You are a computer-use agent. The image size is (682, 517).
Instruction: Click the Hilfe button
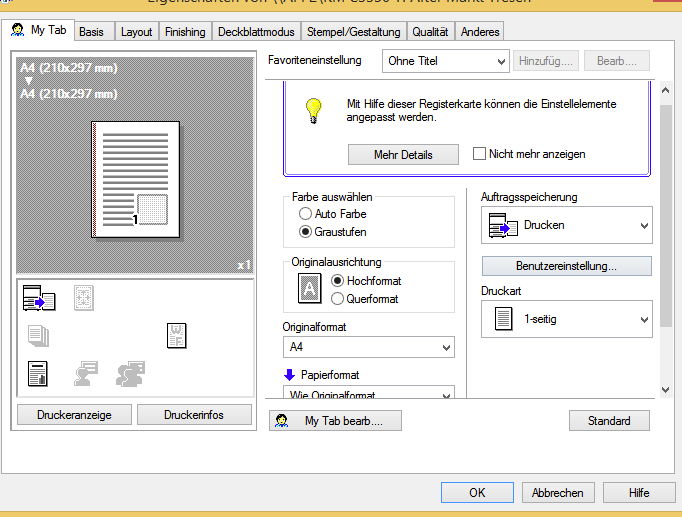[639, 492]
